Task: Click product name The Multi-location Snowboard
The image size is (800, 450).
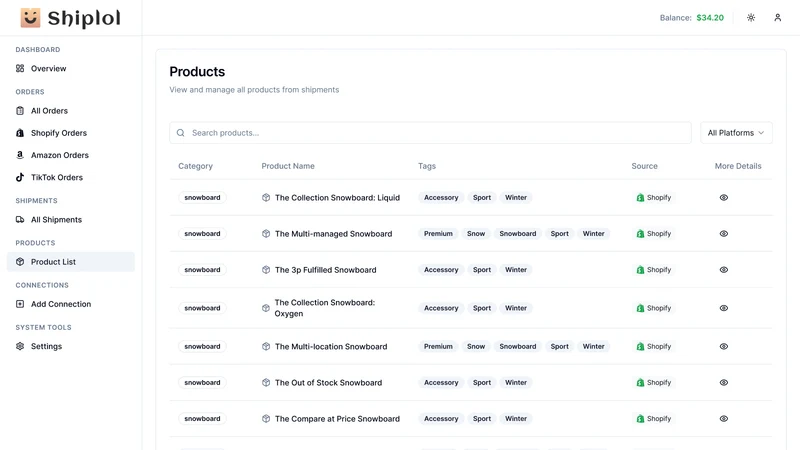Action: click(331, 346)
